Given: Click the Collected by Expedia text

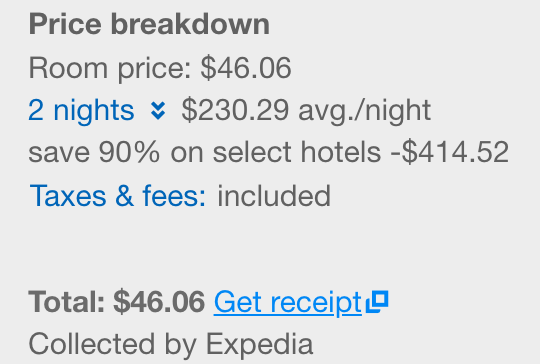Looking at the screenshot, I should (171, 344).
